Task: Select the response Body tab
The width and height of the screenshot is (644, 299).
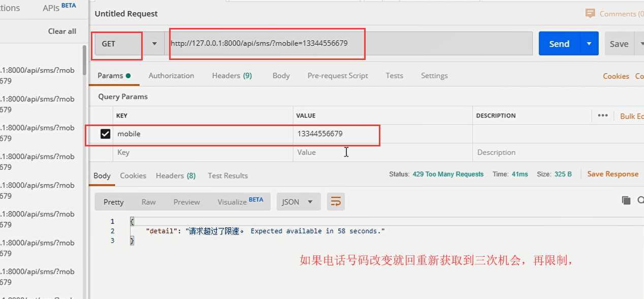Action: click(102, 176)
